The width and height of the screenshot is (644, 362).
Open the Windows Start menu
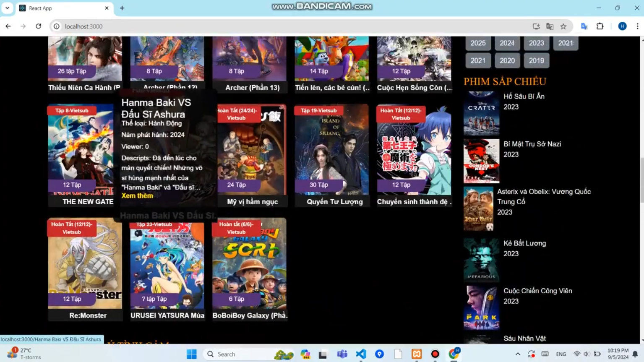pos(192,354)
